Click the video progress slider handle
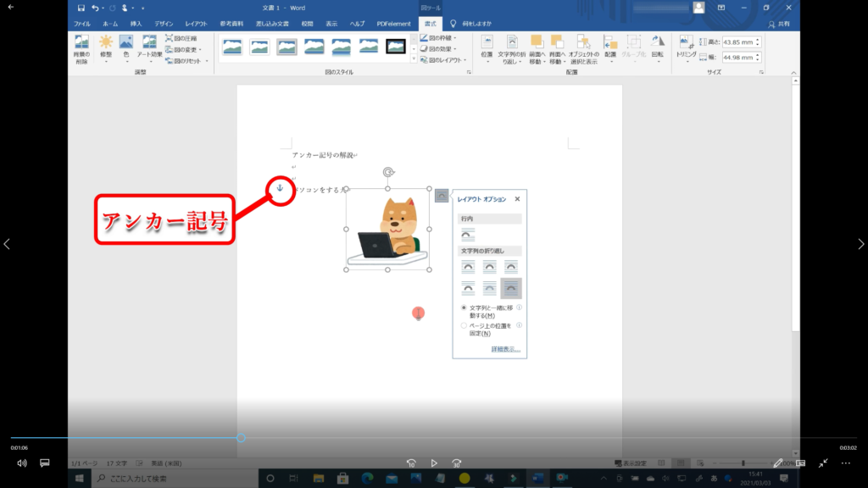 (x=241, y=438)
